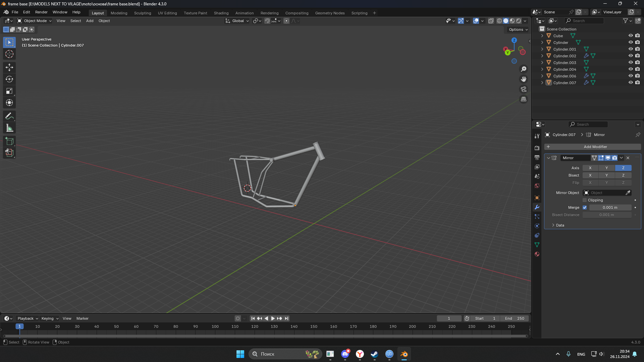Uncheck the Merge checkbox
Image resolution: width=644 pixels, height=362 pixels.
tap(585, 207)
